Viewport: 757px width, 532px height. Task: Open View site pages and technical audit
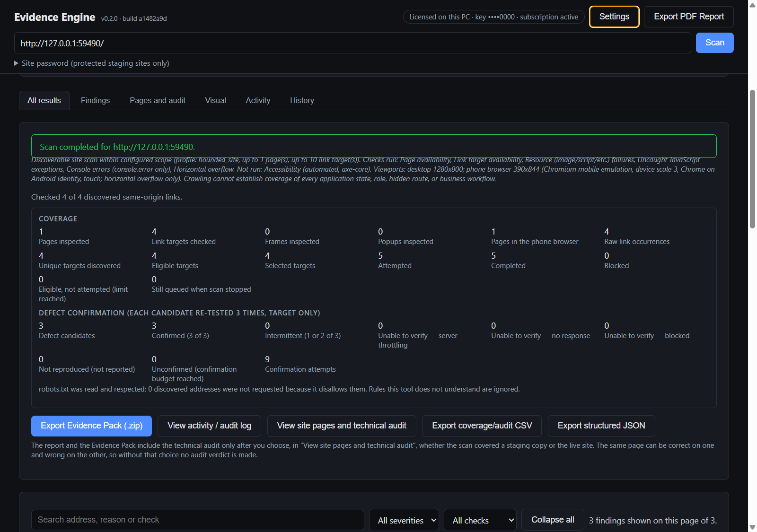342,426
